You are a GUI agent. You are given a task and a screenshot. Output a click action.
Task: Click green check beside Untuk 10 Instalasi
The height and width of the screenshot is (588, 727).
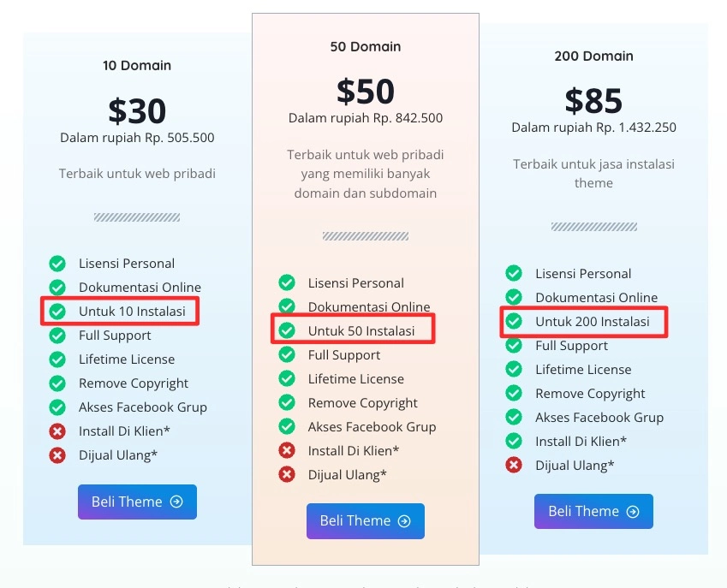pos(57,312)
